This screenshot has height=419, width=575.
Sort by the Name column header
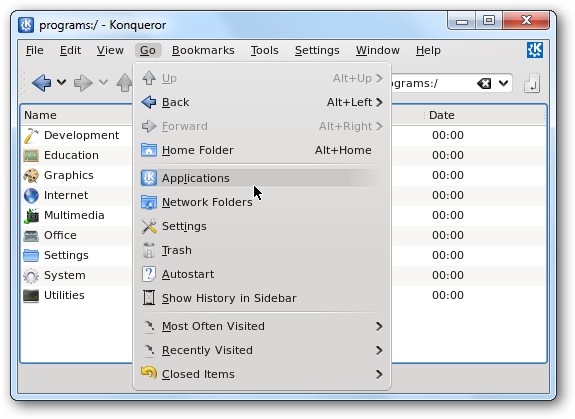(77, 115)
